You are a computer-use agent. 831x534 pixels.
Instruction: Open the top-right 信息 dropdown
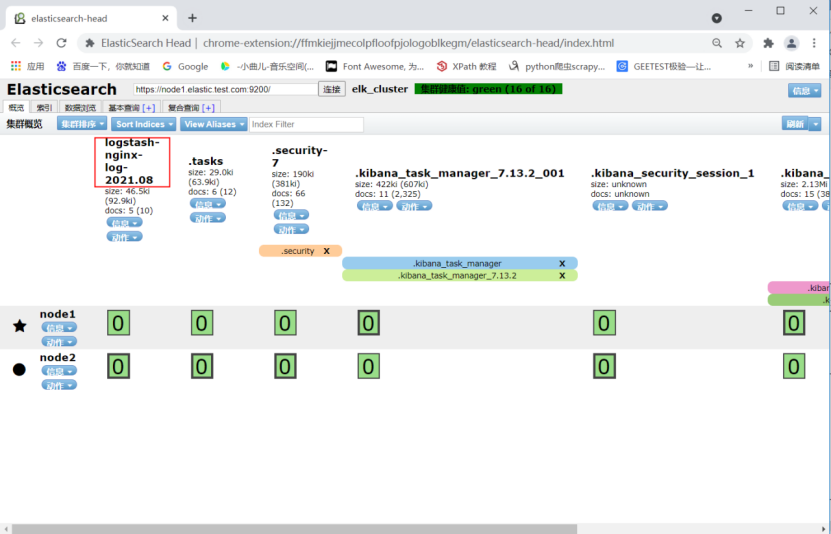(x=804, y=91)
